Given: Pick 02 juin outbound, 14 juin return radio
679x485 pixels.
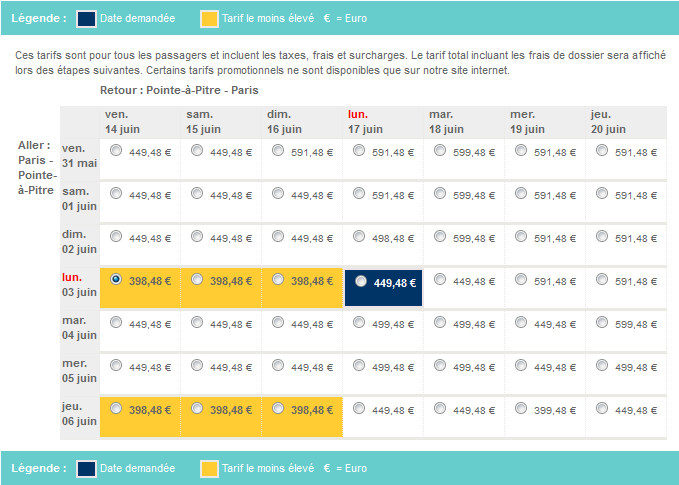Looking at the screenshot, I should click(x=116, y=236).
